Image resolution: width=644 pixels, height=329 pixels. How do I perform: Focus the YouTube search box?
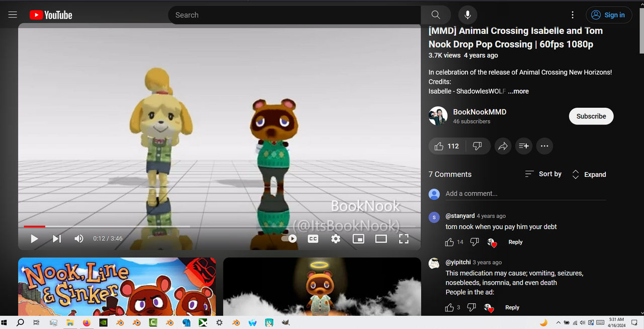[294, 15]
